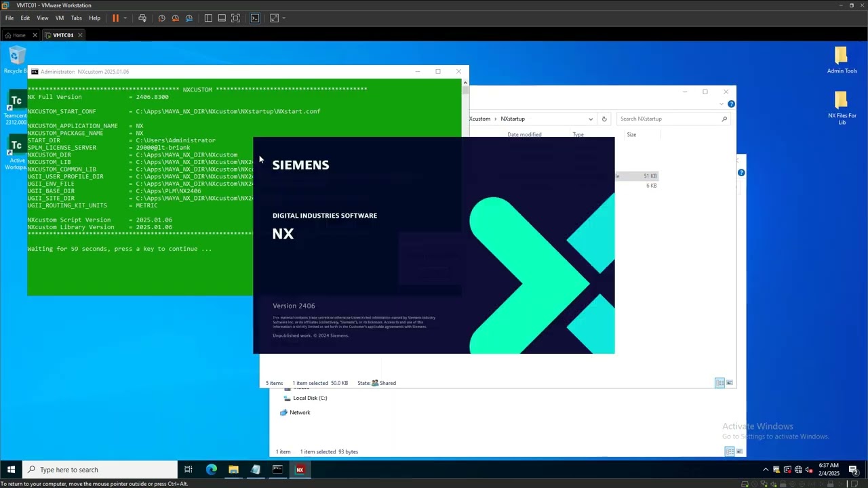
Task: Expand the NXstartup Explorer ribbon chevron
Action: click(721, 104)
